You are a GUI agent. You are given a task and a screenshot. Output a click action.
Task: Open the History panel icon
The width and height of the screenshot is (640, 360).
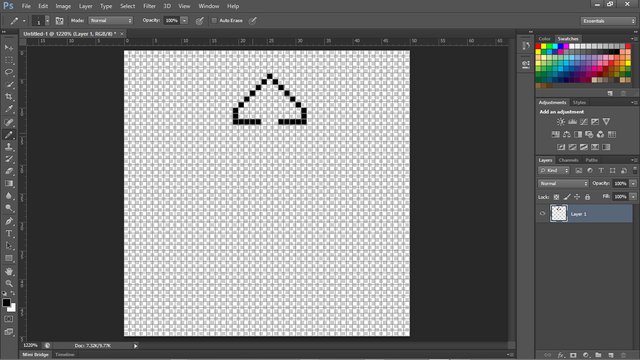click(526, 46)
